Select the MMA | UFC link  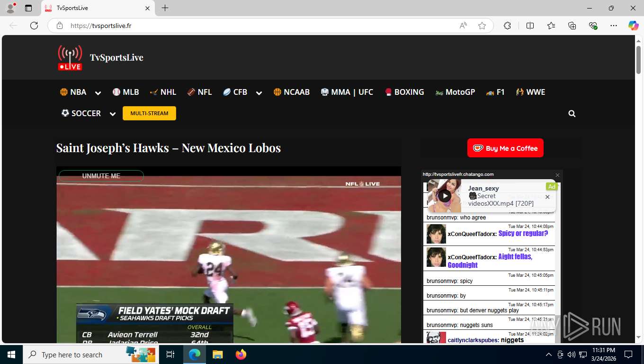click(347, 92)
